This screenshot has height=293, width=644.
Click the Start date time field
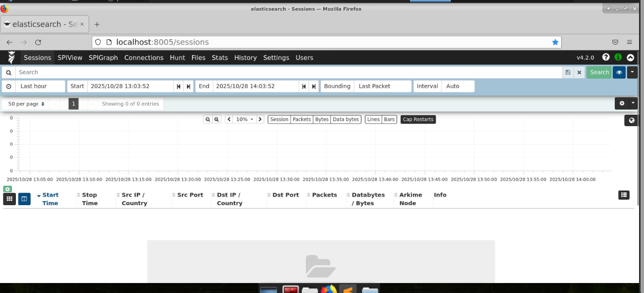[x=131, y=86]
